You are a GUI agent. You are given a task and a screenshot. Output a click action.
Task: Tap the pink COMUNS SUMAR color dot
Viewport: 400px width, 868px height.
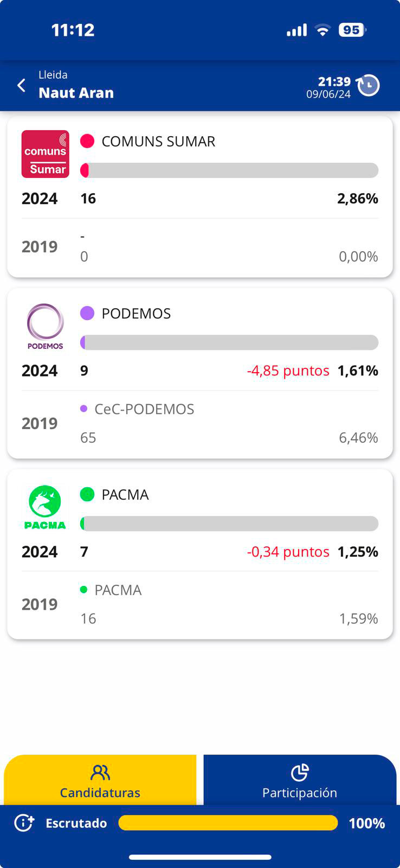click(87, 141)
